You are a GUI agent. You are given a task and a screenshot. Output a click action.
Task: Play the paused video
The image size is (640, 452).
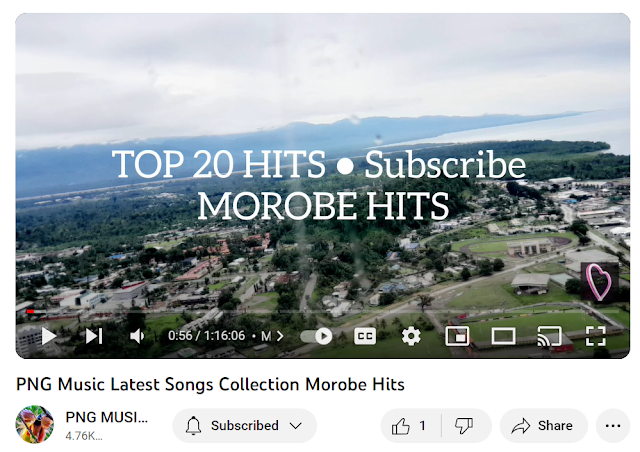49,336
